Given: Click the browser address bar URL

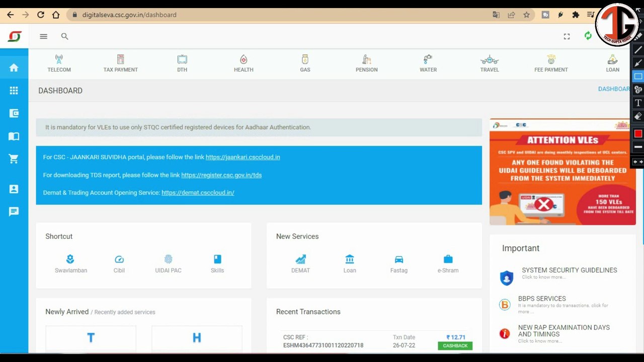Looking at the screenshot, I should 129,15.
